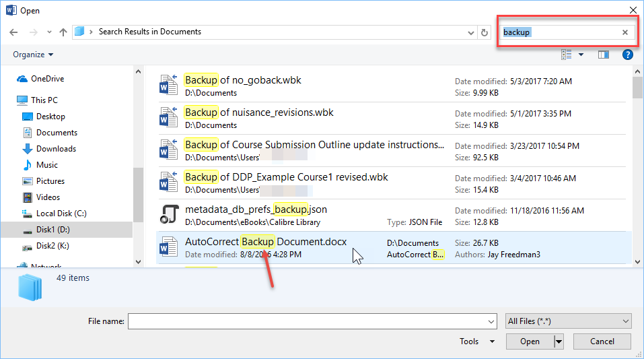The width and height of the screenshot is (644, 359).
Task: Refresh the search results
Action: [485, 32]
